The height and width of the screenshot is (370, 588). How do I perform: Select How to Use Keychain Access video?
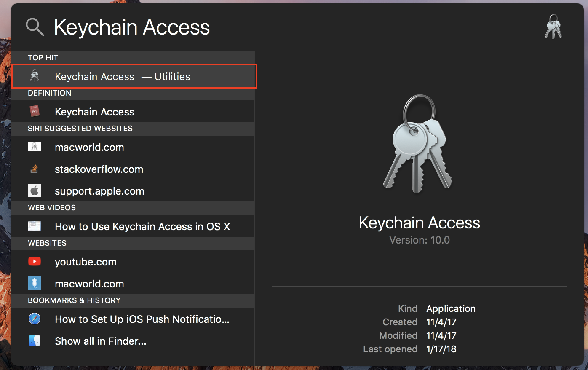click(x=142, y=227)
